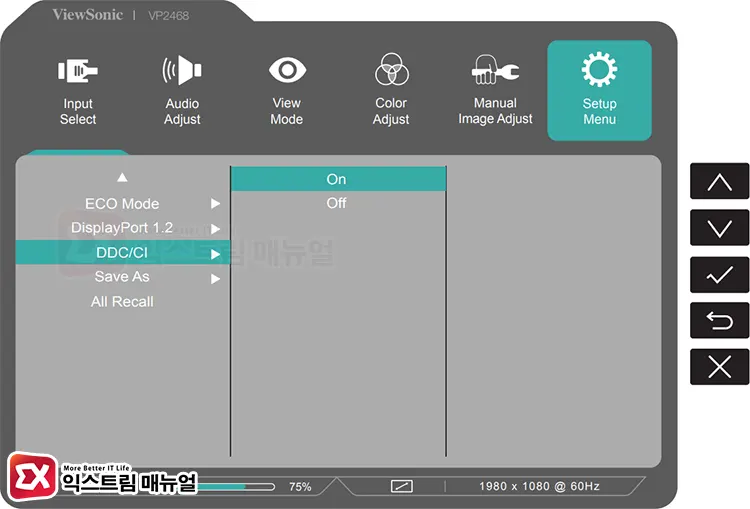Viewport: 750px width, 509px height.
Task: Expand the ECO Mode submenu arrow
Action: click(x=215, y=204)
